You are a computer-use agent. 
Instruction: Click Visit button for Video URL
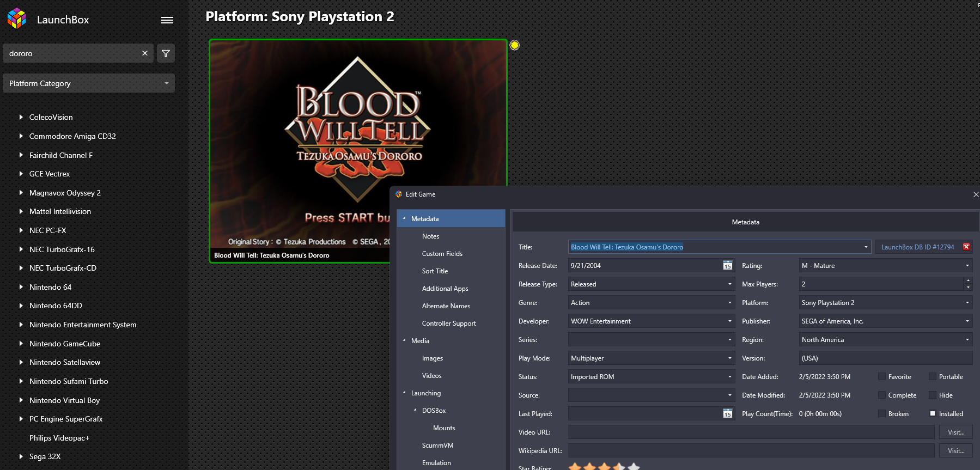956,432
